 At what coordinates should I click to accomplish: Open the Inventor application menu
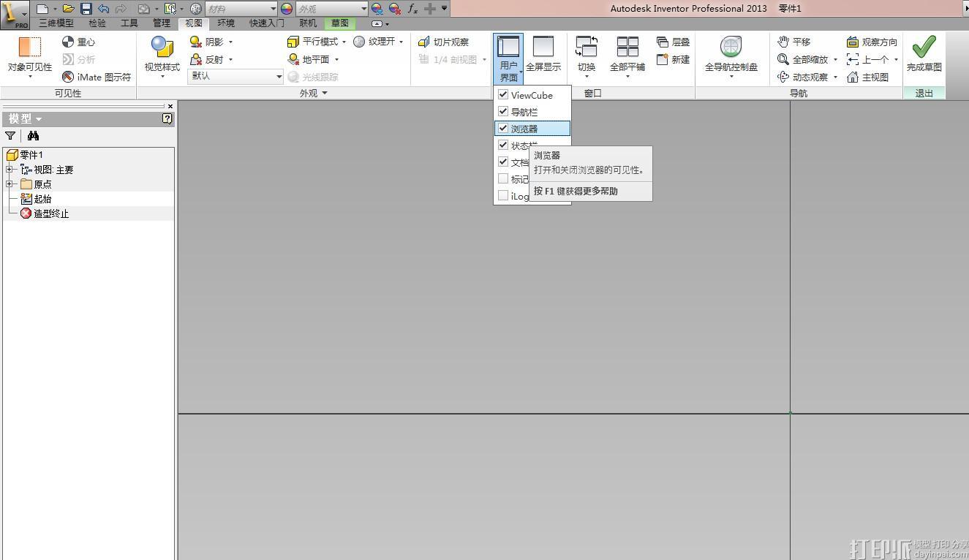coord(15,15)
